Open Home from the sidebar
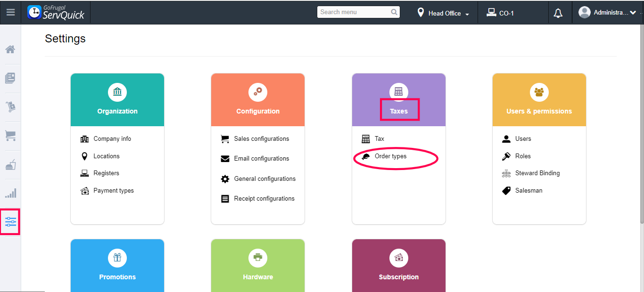The height and width of the screenshot is (292, 644). tap(10, 49)
